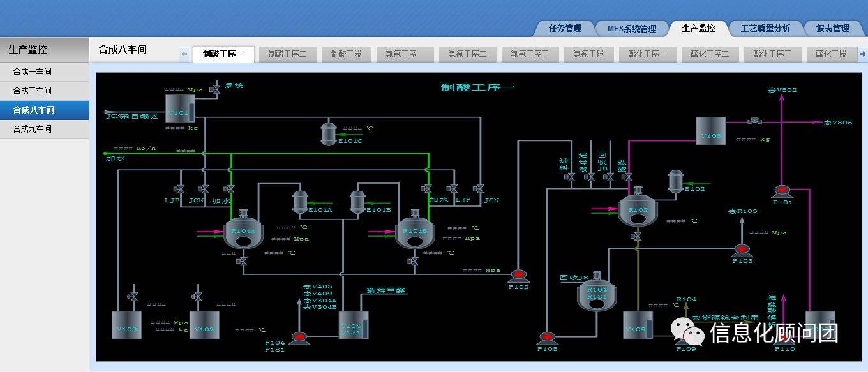Click the V105 storage tank

(x=710, y=131)
